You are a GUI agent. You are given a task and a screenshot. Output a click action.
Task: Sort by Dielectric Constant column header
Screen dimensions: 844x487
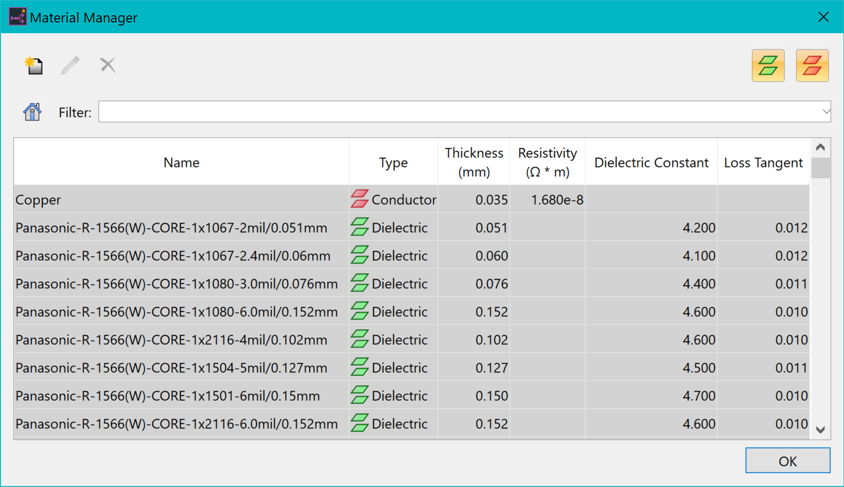coord(651,163)
